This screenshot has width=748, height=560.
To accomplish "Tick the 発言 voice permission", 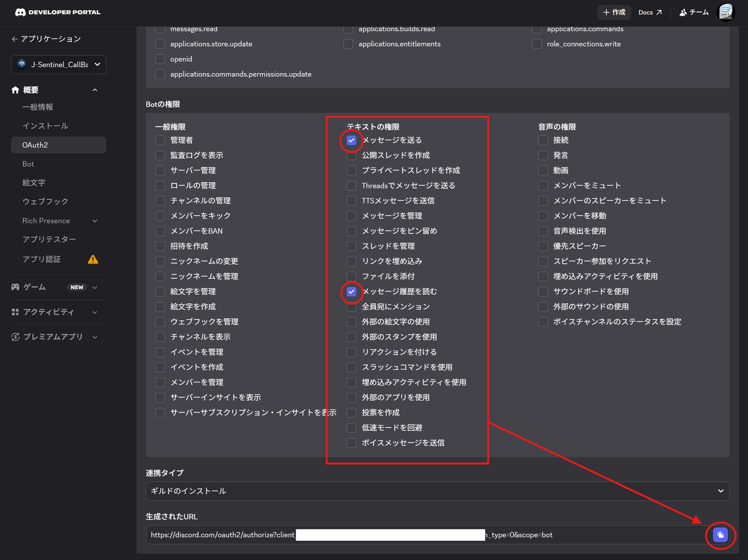I will click(543, 155).
